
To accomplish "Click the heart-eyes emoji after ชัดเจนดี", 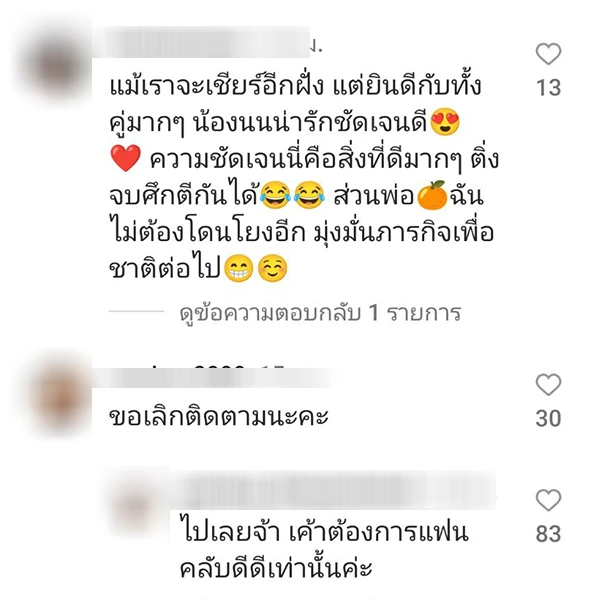I will coord(445,122).
